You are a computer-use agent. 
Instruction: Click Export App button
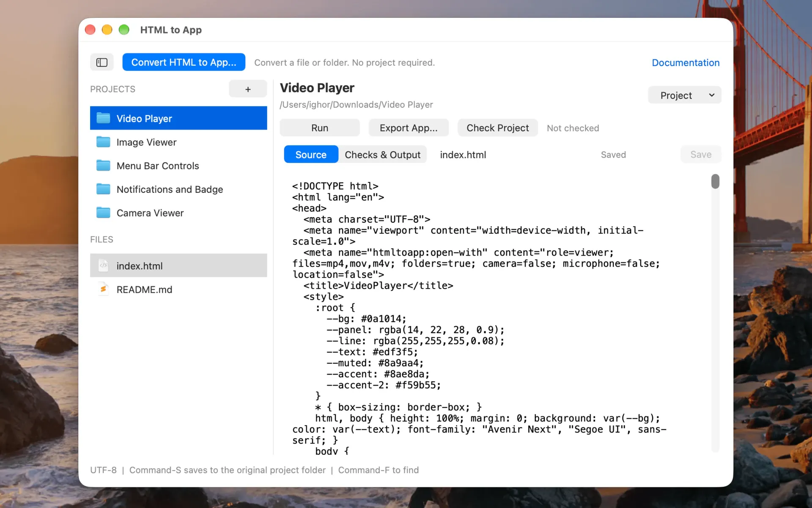pyautogui.click(x=409, y=128)
